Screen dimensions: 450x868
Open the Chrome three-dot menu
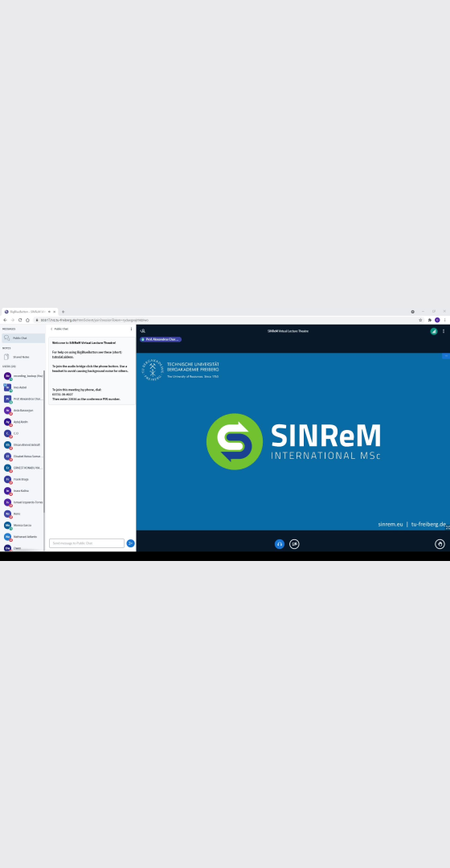[444, 320]
